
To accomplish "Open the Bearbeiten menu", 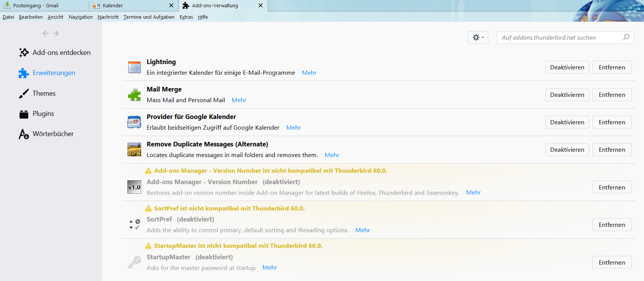I will (31, 17).
